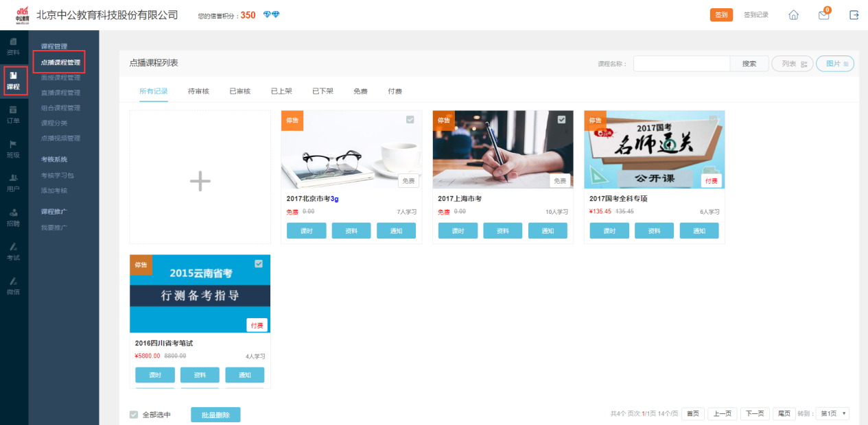Click the home icon in header
868x425 pixels.
(793, 15)
